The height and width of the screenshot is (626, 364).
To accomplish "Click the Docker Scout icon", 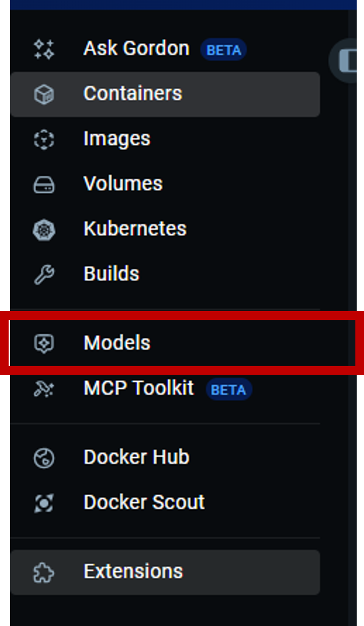I will (x=44, y=503).
